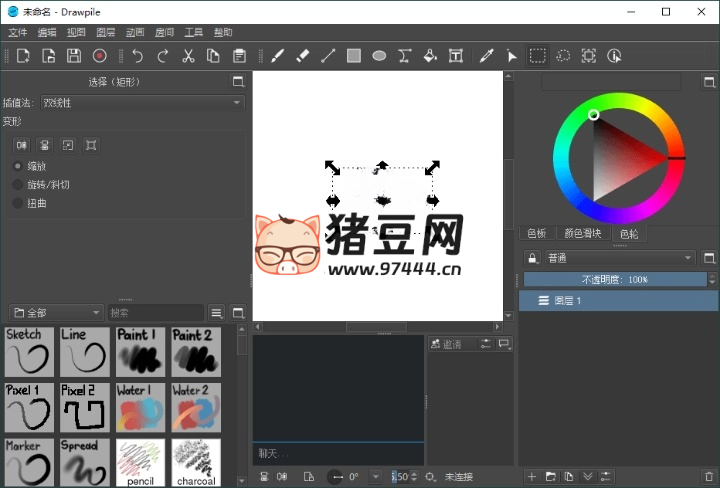Select the Freeform lasso selection tool

563,56
